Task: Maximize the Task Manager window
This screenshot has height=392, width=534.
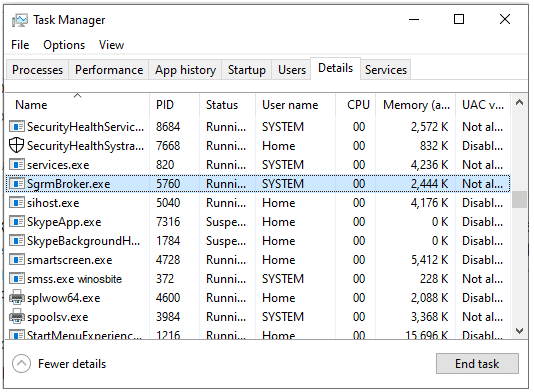Action: 459,19
